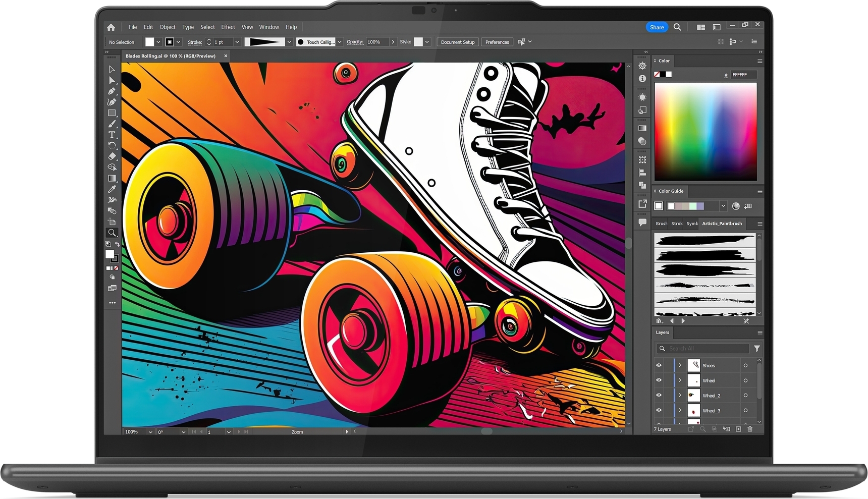Open the Rotate tool
This screenshot has height=499, width=868.
coord(112,146)
